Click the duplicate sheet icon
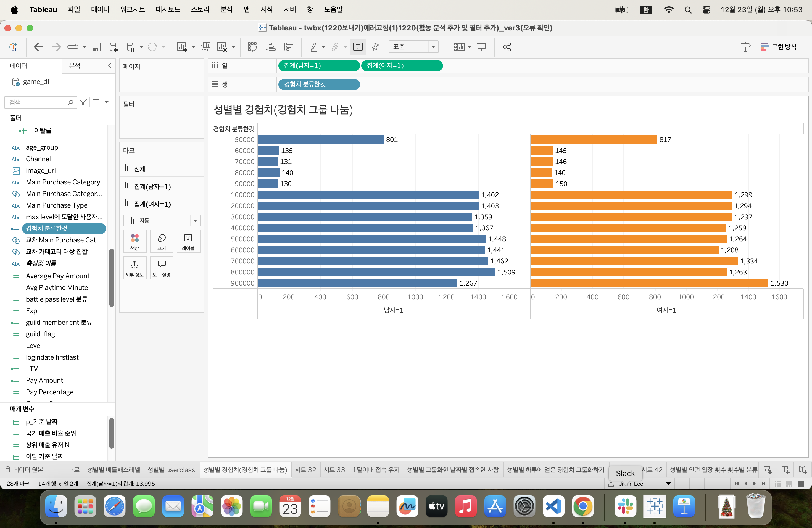This screenshot has width=812, height=528. pyautogui.click(x=205, y=47)
